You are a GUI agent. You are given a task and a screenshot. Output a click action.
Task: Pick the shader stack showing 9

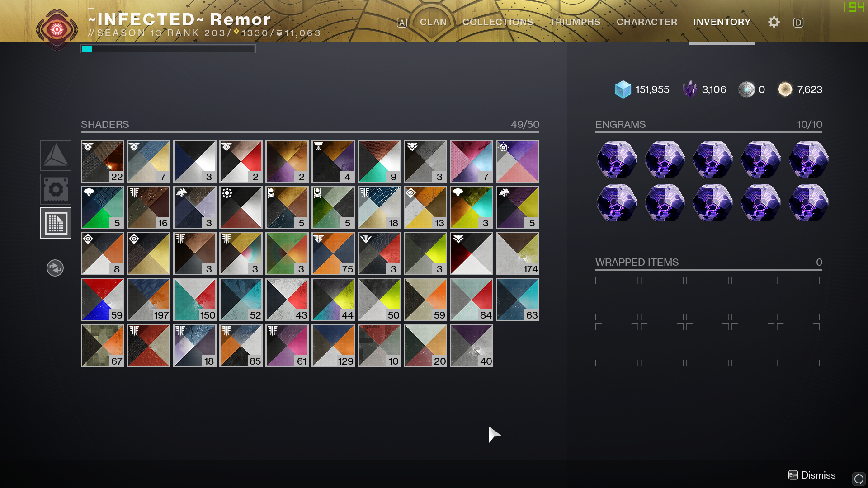coord(379,161)
